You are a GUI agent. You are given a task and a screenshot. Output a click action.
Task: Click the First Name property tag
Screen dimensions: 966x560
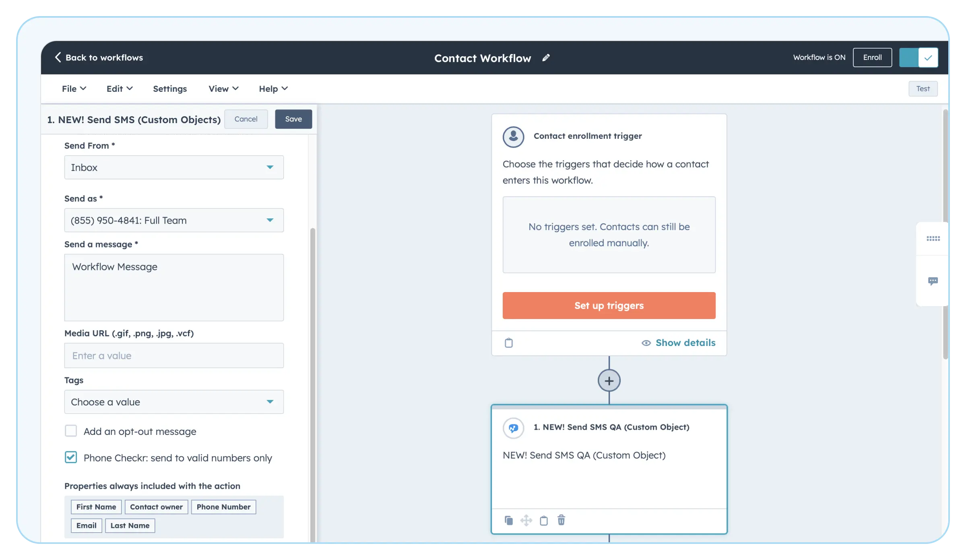point(96,507)
